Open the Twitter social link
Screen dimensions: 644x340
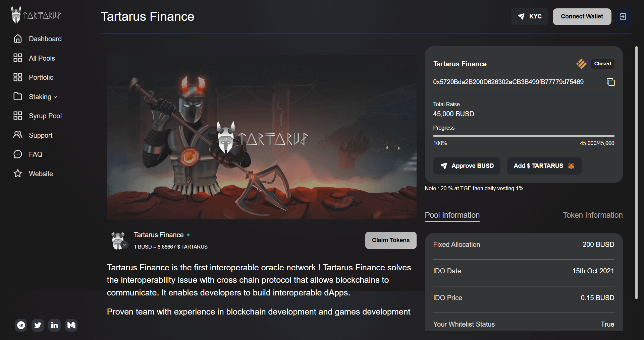coord(38,325)
